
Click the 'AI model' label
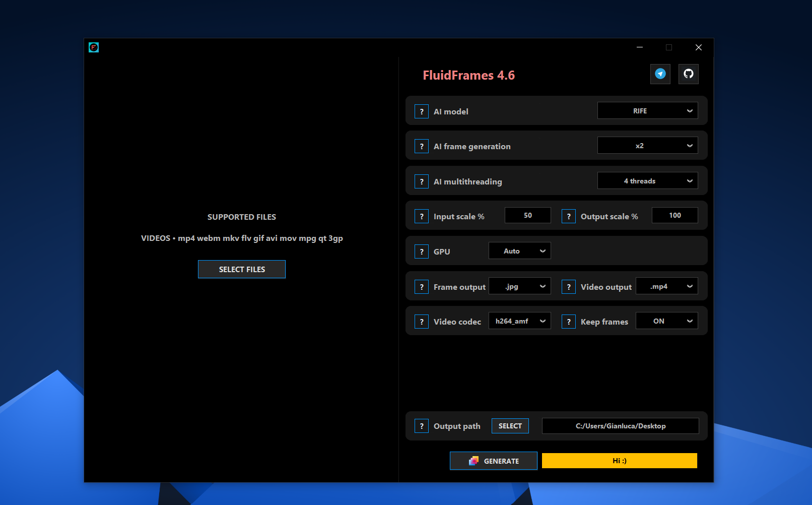[451, 111]
